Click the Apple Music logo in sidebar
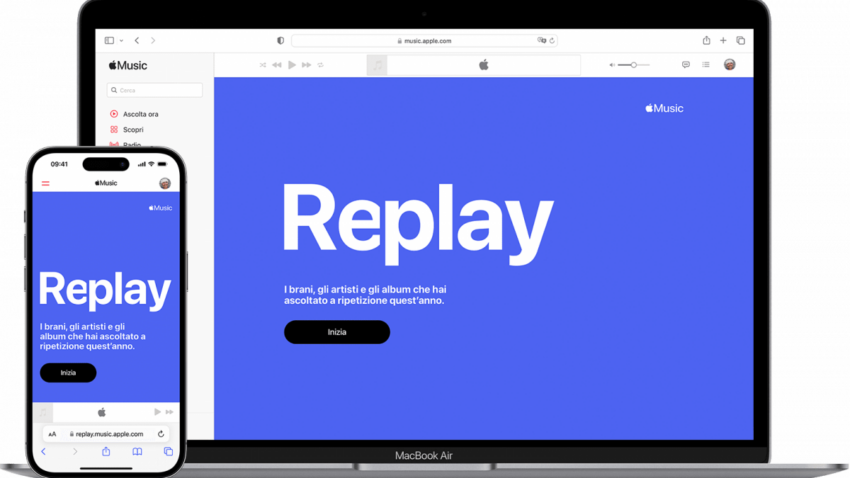The width and height of the screenshot is (850, 478). 128,66
